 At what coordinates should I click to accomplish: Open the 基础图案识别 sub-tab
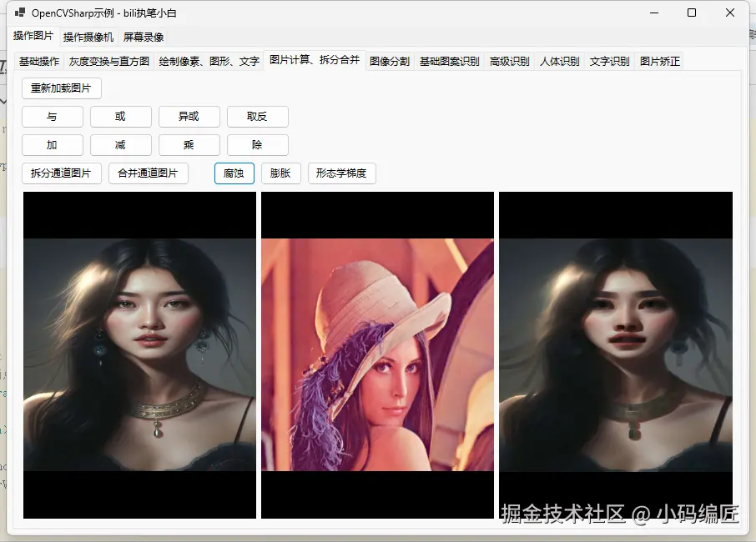pos(450,61)
